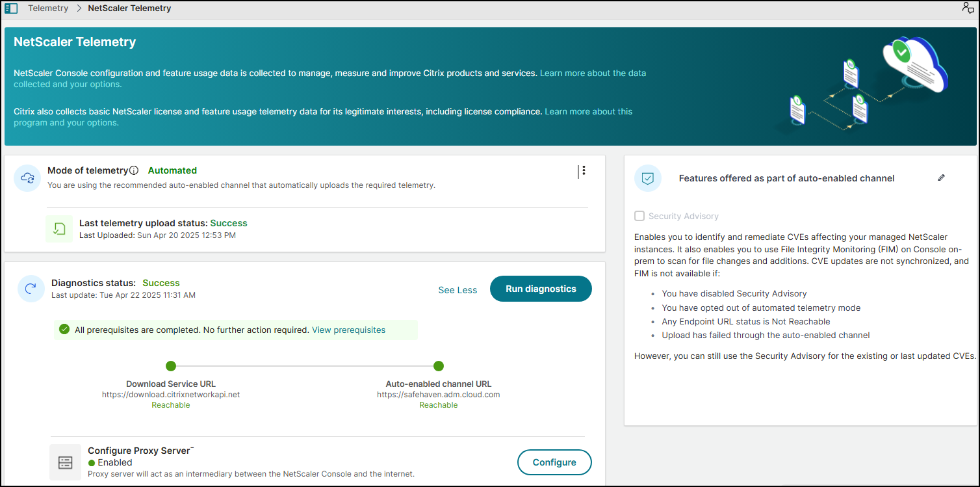Screen dimensions: 980x487
Task: Edit features using the pencil icon
Action: click(942, 178)
